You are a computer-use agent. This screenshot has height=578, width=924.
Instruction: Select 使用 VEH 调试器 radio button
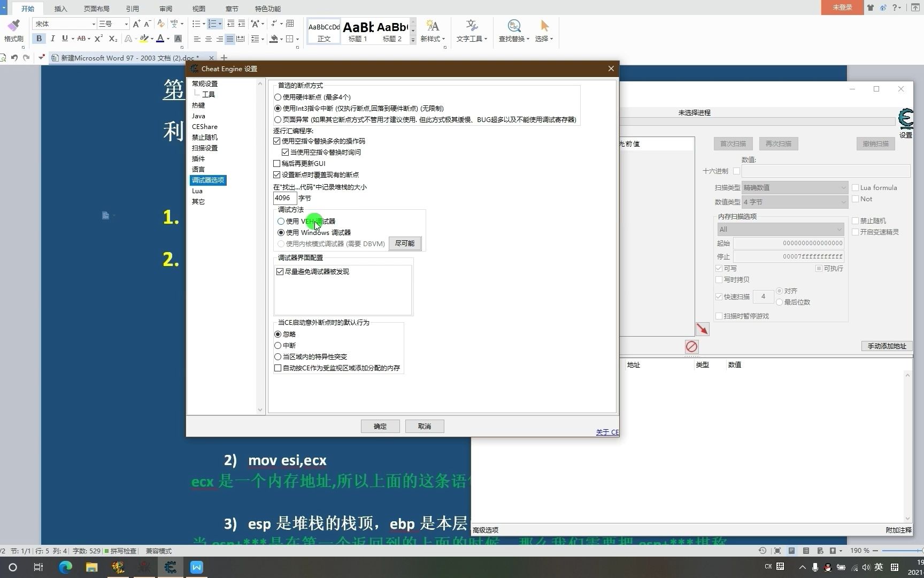(x=281, y=221)
